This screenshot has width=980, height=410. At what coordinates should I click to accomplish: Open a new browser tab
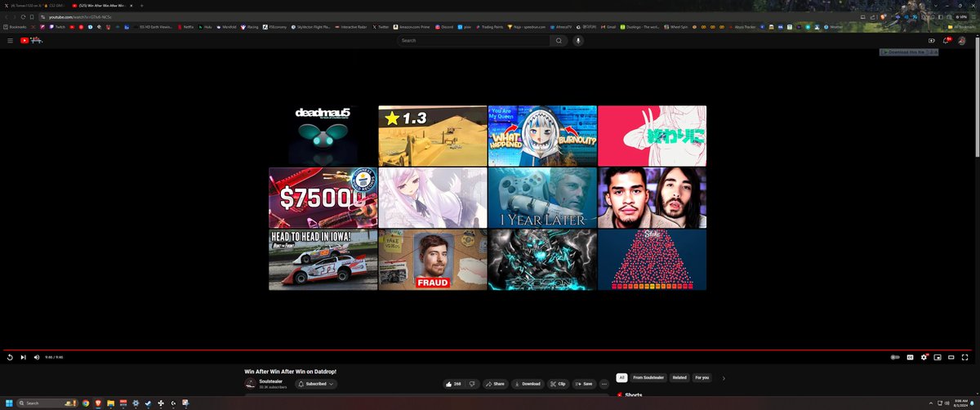(142, 5)
